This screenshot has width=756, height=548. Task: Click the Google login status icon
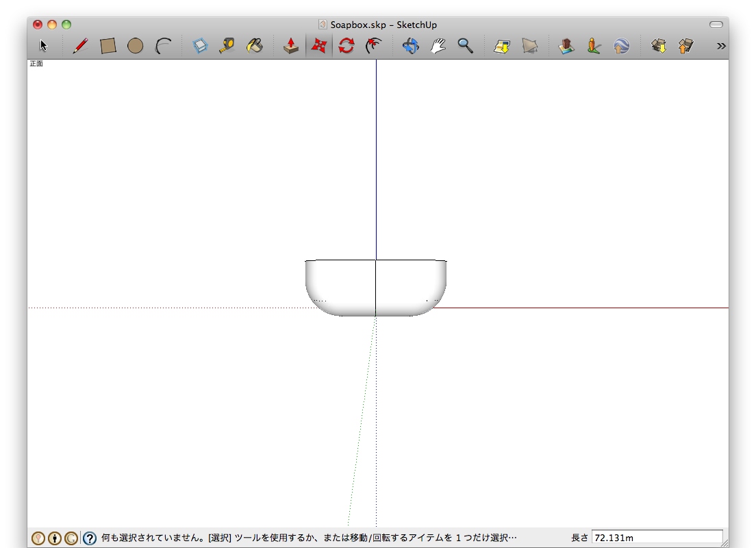(71, 538)
